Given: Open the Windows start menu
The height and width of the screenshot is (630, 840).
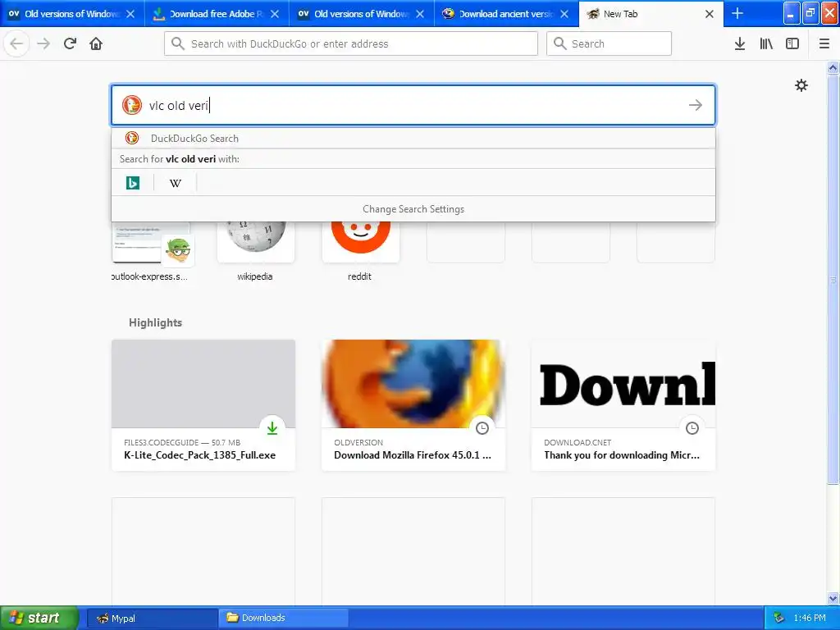Looking at the screenshot, I should tap(39, 618).
